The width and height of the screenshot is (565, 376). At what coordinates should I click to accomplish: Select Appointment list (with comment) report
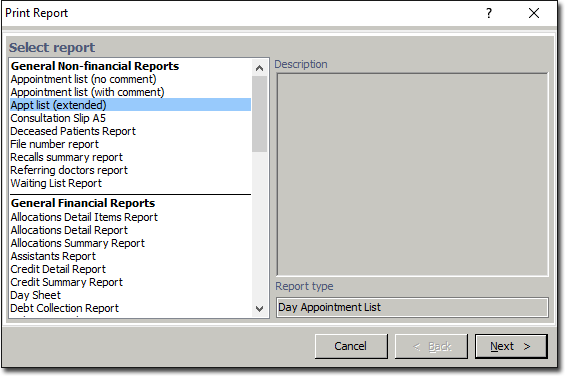pos(87,92)
